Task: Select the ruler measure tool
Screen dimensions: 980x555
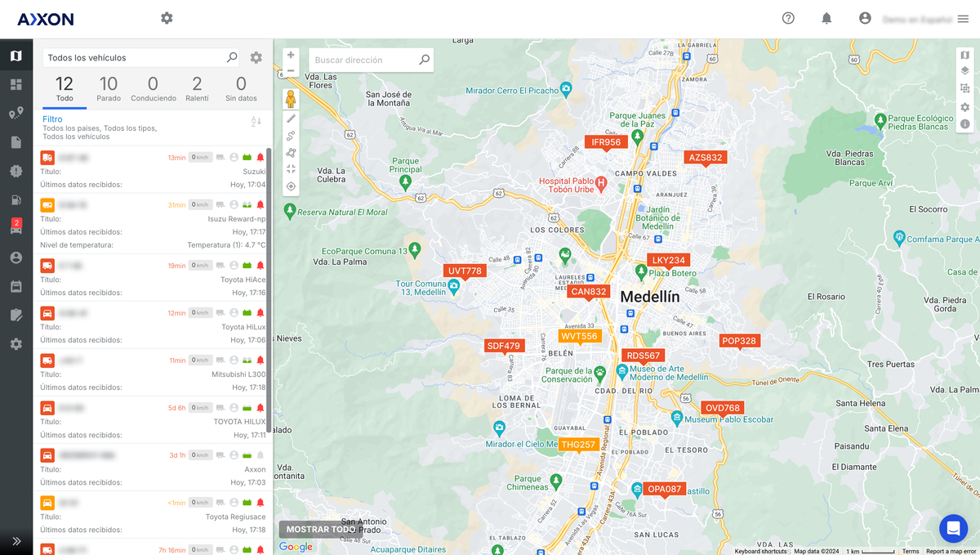Action: point(291,118)
